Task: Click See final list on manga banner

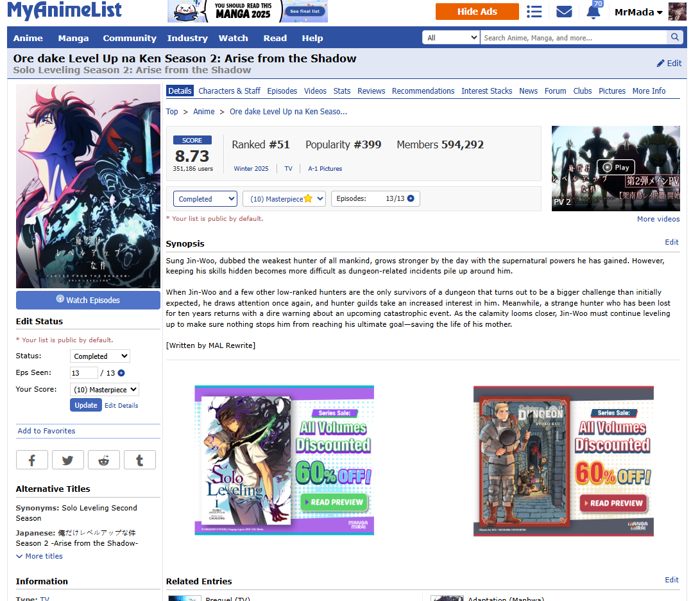Action: 305,11
